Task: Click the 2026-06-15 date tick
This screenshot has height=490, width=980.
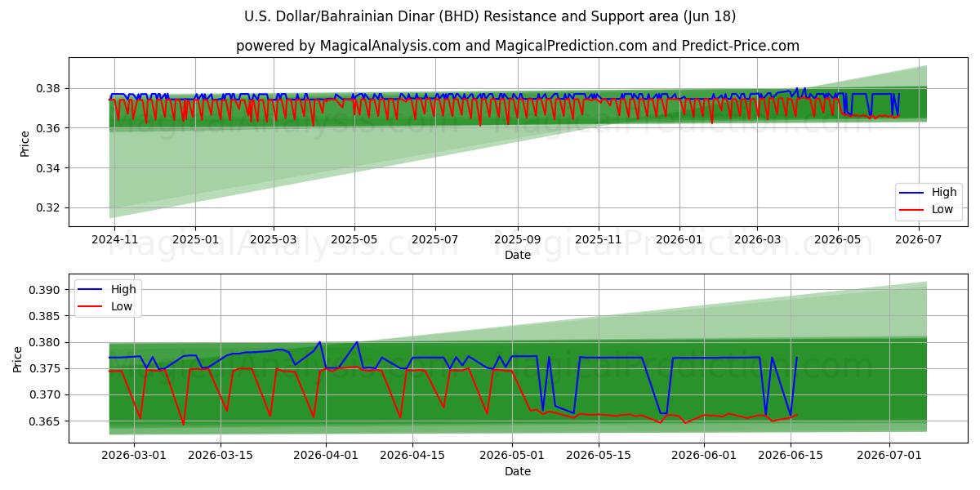Action: coord(791,455)
